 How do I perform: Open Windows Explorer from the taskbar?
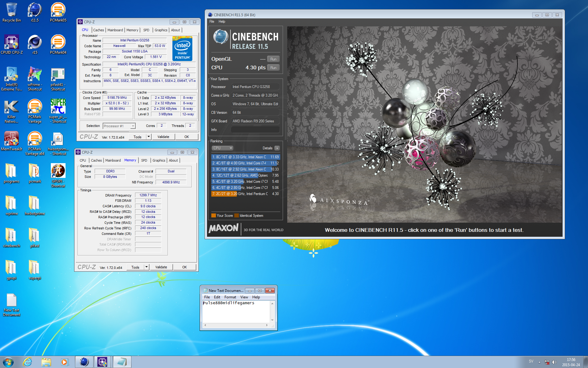coord(46,362)
